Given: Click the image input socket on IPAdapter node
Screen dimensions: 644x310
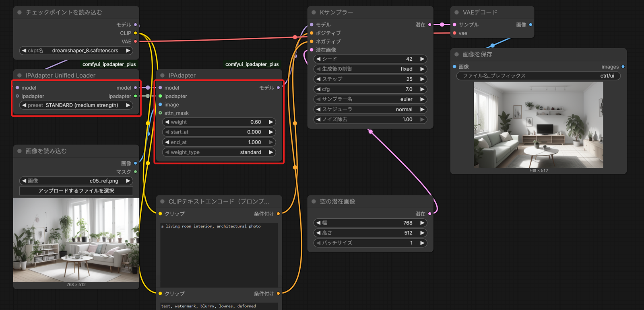Looking at the screenshot, I should pyautogui.click(x=160, y=105).
